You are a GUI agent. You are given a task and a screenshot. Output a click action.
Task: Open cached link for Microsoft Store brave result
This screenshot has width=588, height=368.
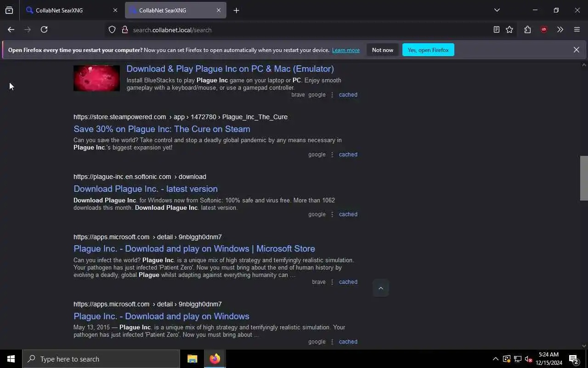(348, 282)
